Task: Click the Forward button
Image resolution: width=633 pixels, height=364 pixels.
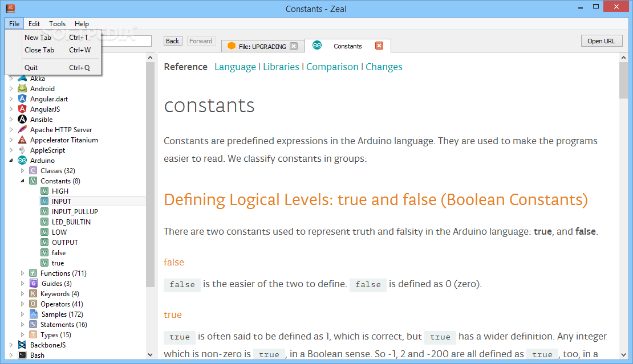Action: [x=201, y=41]
